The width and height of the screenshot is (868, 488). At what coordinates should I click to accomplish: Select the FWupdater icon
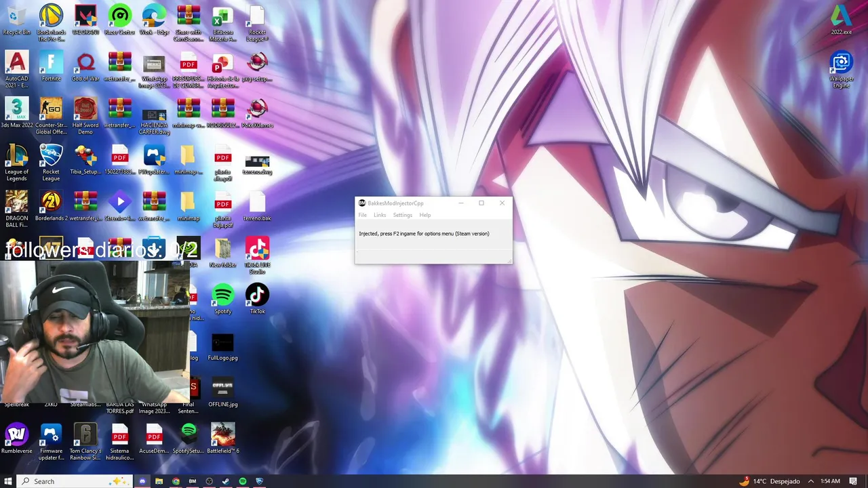(154, 159)
